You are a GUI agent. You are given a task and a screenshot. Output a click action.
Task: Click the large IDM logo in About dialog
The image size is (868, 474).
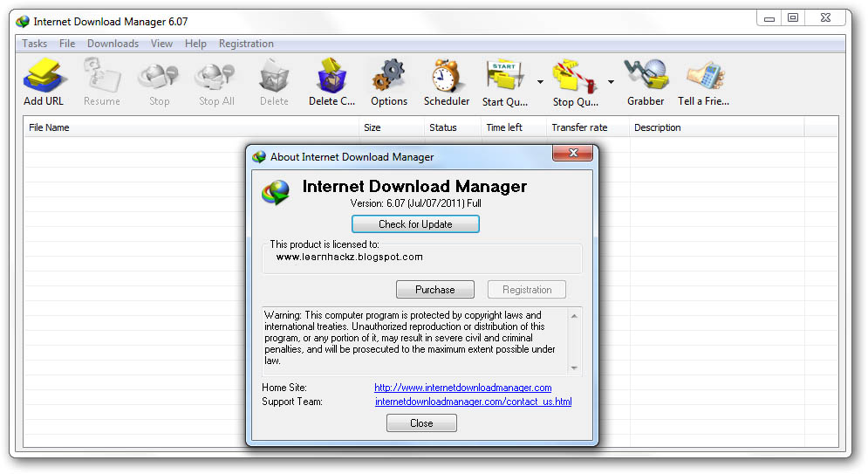click(x=275, y=192)
